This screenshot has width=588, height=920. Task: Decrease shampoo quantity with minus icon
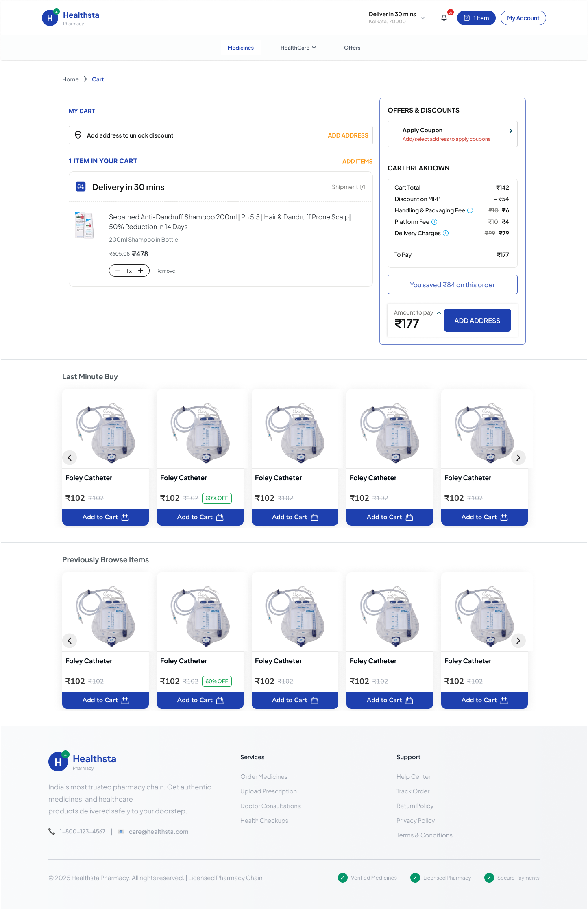(118, 271)
